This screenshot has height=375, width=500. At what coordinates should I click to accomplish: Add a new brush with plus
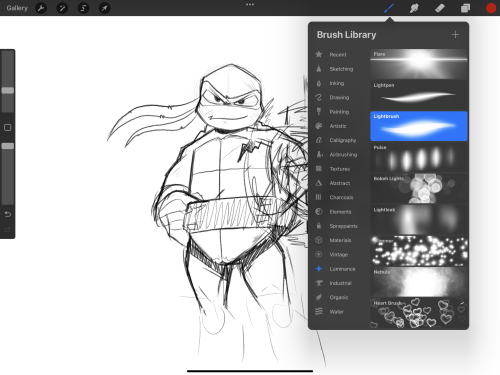tap(455, 34)
